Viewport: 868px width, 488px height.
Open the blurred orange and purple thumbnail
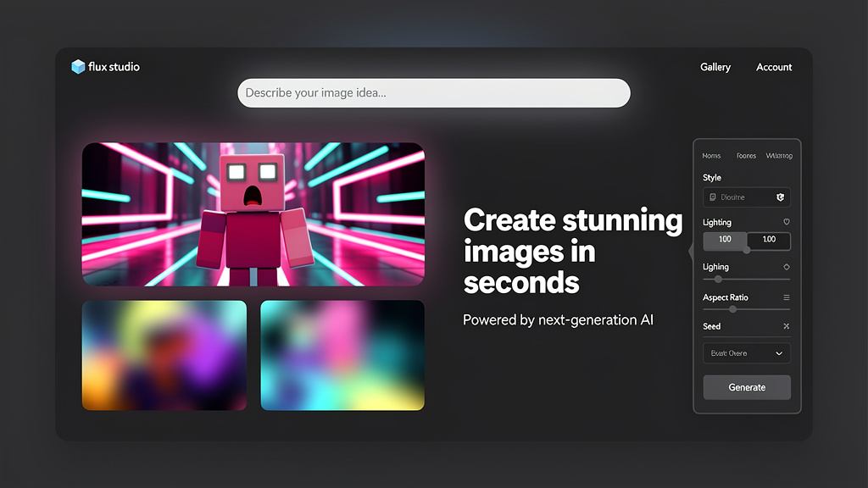click(164, 355)
